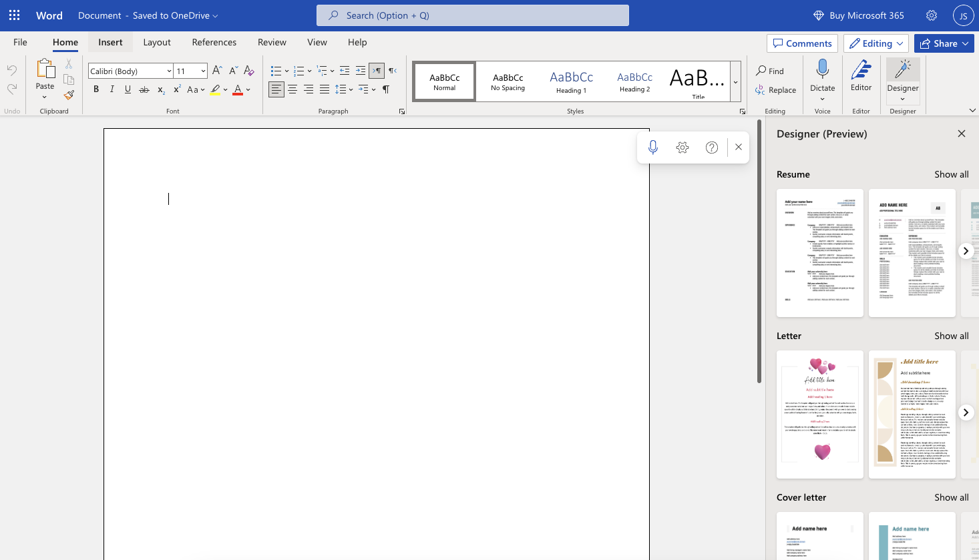Show all Resume designs

tap(951, 174)
